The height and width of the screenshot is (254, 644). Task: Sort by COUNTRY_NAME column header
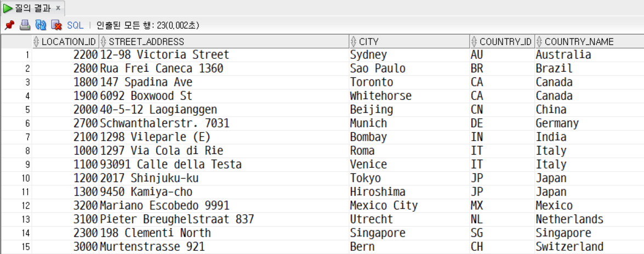click(589, 42)
